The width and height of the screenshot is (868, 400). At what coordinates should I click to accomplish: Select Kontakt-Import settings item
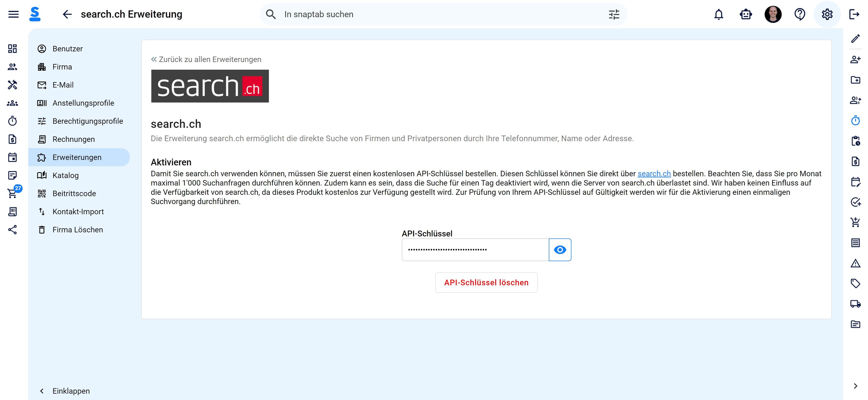pos(79,211)
